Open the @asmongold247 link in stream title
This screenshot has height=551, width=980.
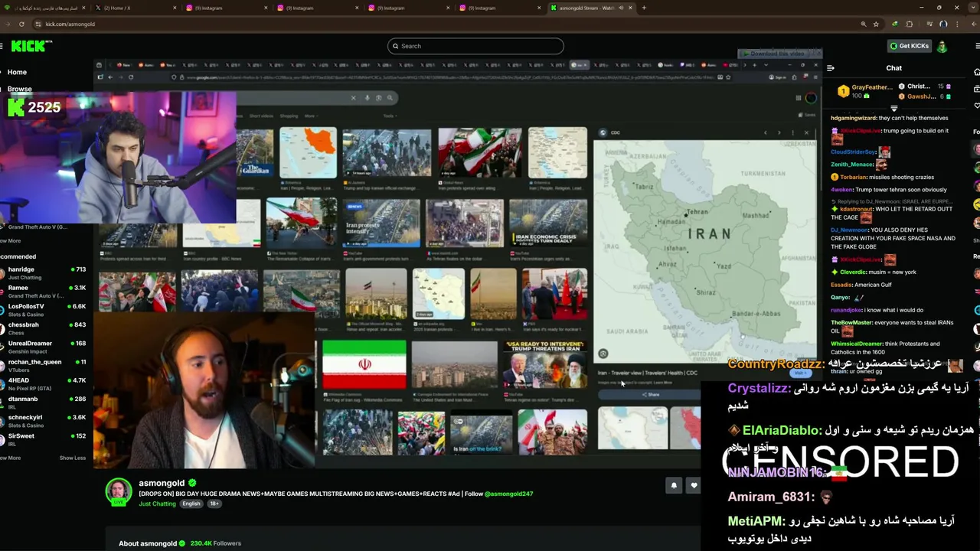point(508,494)
